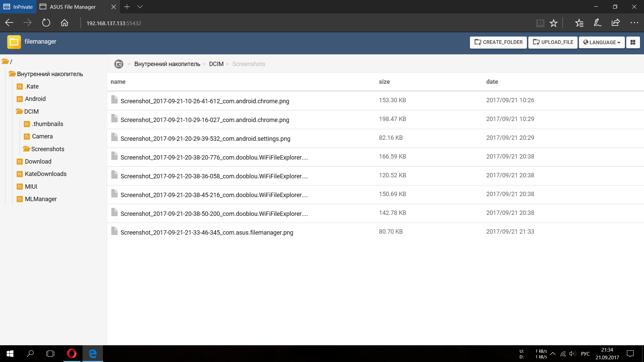
Task: Select root slash folder in tree
Action: [x=7, y=62]
